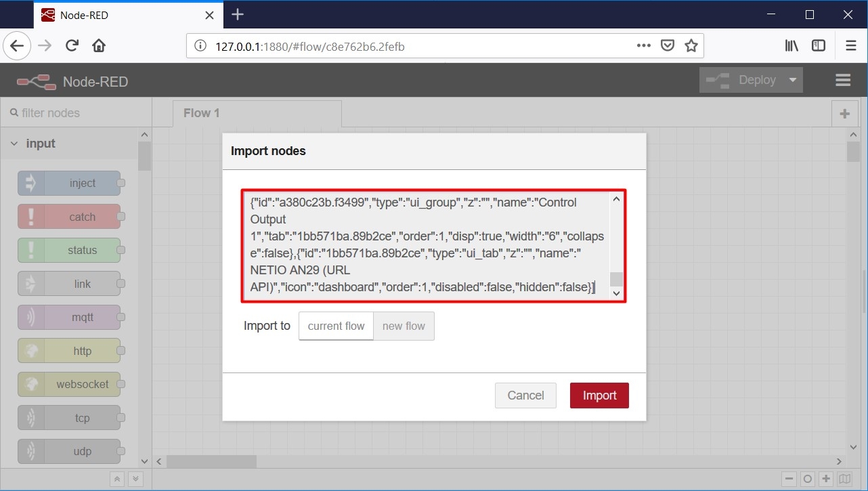Zoom in the workspace with plus button
This screenshot has height=491, width=868.
826,479
